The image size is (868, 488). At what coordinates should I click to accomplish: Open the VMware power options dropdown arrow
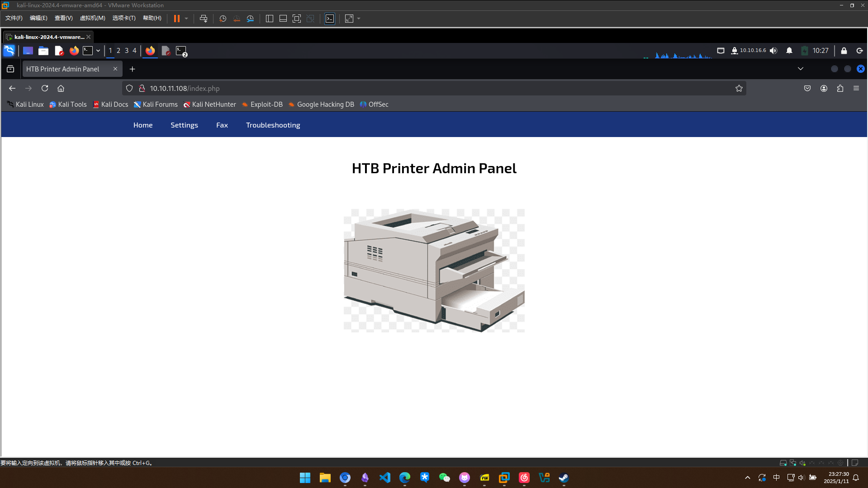[186, 19]
